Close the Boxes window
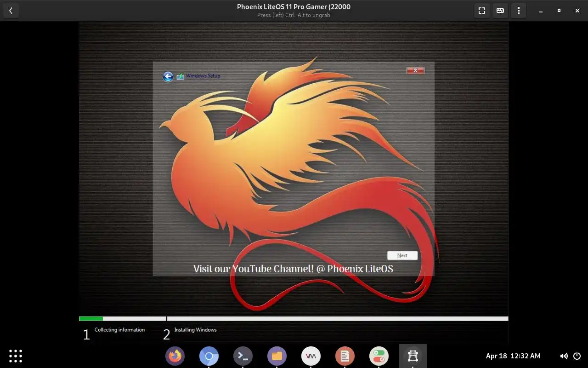Screen dimensions: 588x368 [x=577, y=11]
